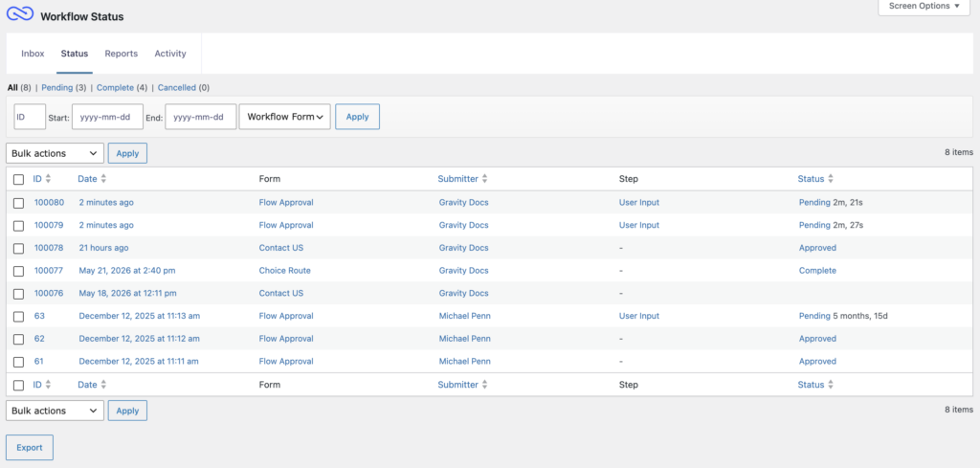Click the Export button
Image resolution: width=980 pixels, height=468 pixels.
tap(30, 447)
